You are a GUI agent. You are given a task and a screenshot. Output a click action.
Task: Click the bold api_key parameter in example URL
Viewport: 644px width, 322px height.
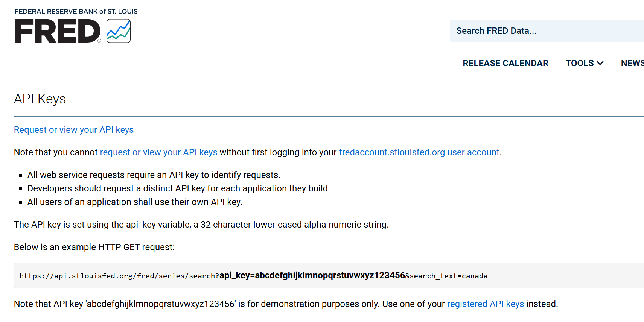point(312,275)
